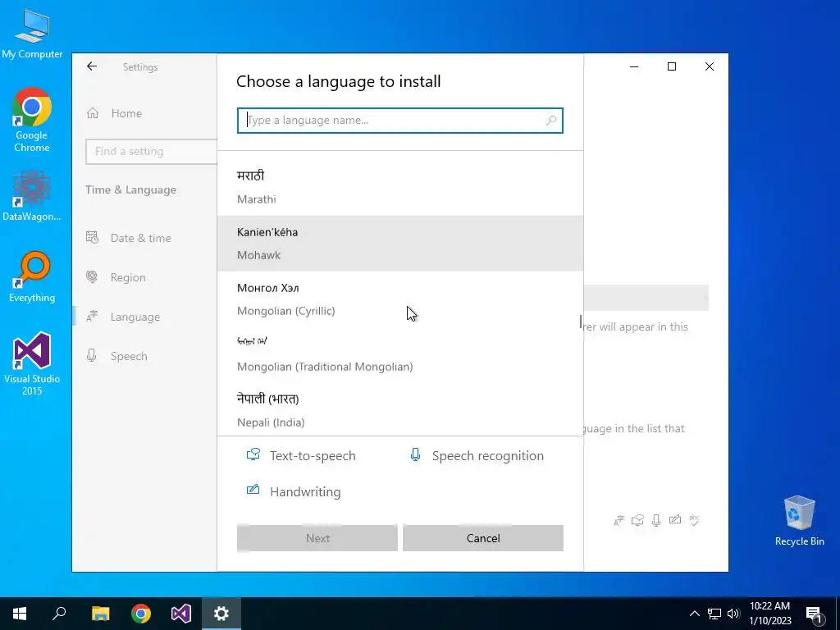Click the search magnifier in language field

[x=550, y=121]
